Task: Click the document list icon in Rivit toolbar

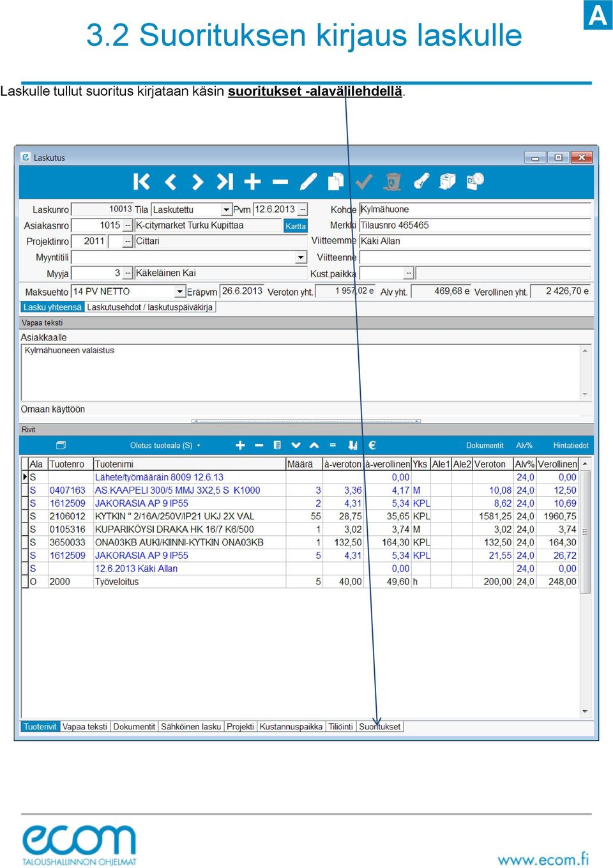Action: pyautogui.click(x=277, y=445)
